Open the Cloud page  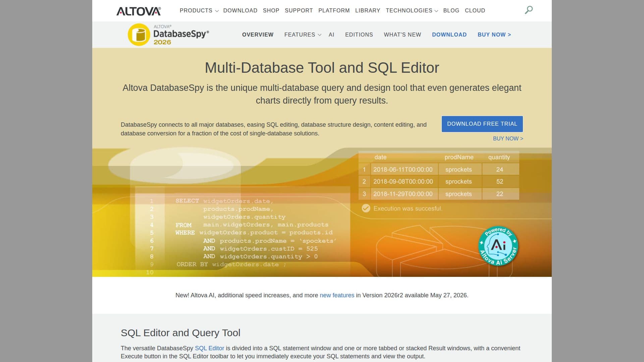point(475,11)
